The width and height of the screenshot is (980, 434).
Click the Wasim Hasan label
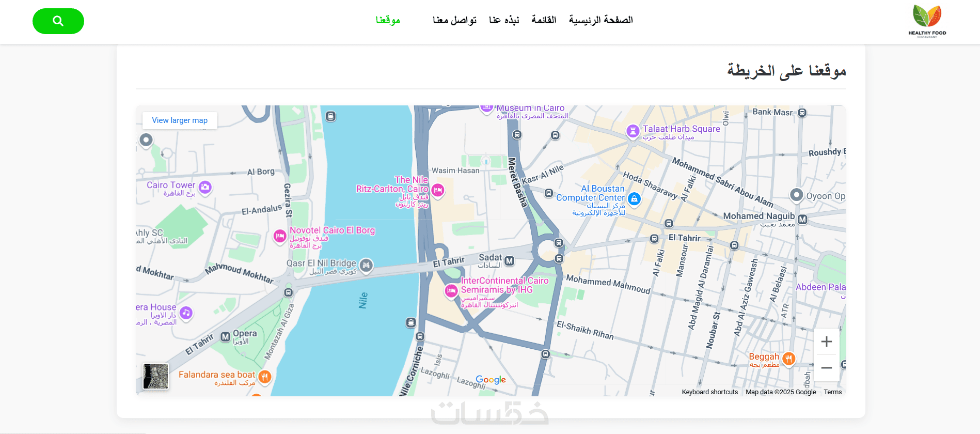point(455,171)
